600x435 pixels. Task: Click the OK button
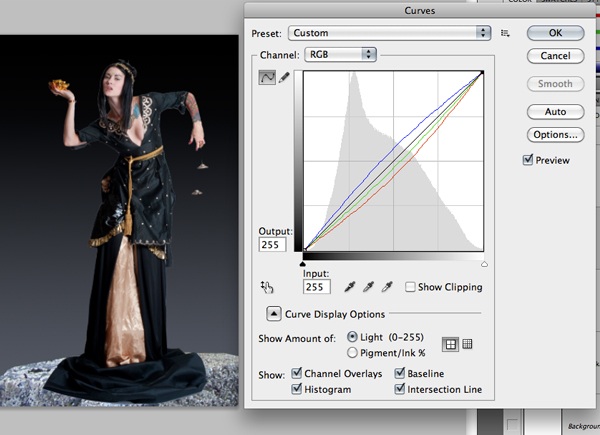[556, 33]
